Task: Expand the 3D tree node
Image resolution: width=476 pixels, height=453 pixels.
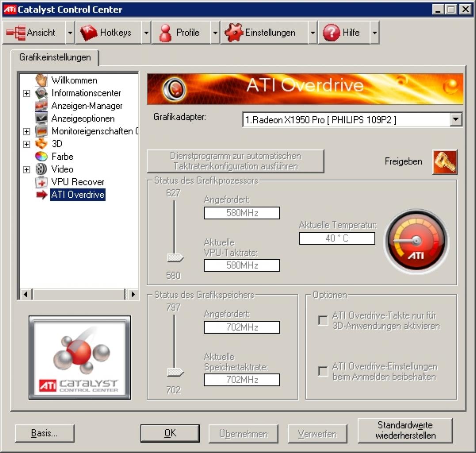Action: tap(27, 144)
